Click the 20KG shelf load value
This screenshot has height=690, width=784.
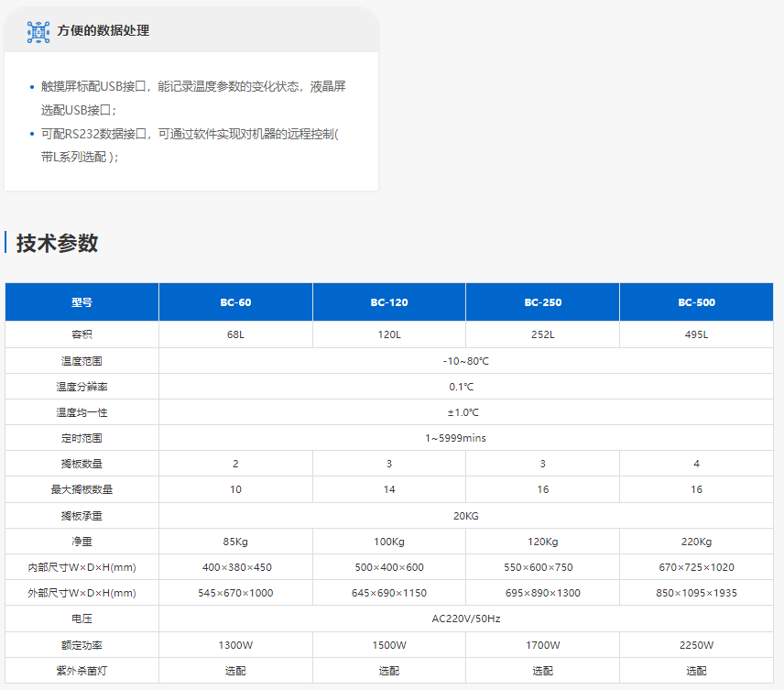(466, 516)
